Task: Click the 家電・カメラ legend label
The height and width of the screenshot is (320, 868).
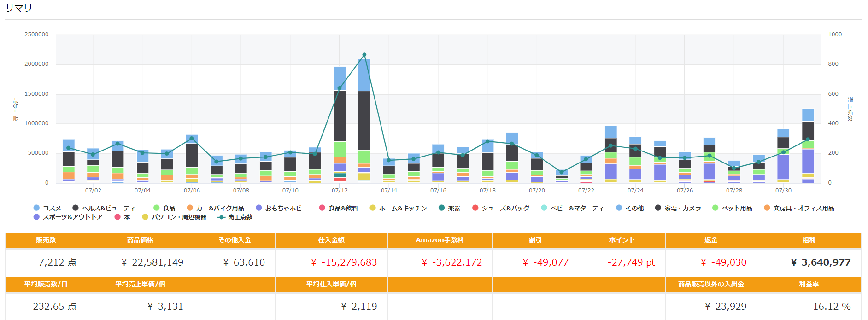Action: tap(682, 208)
